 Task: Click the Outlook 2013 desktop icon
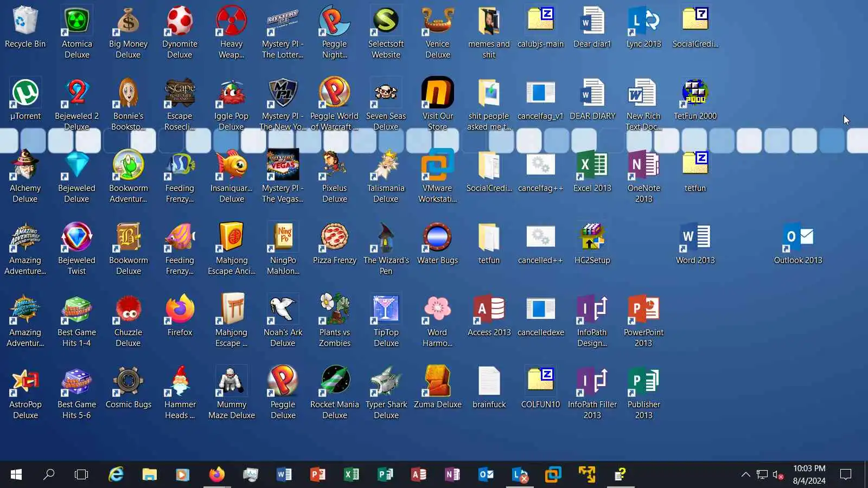point(798,243)
